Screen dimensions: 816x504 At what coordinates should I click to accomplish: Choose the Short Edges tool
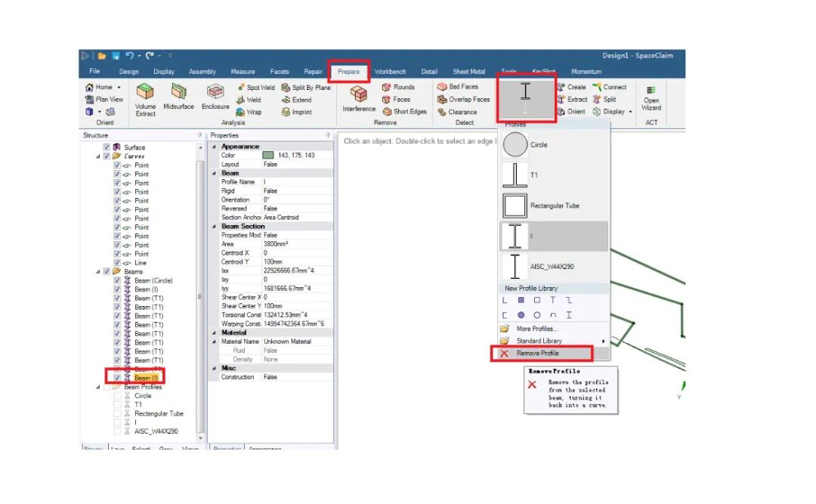click(x=405, y=111)
